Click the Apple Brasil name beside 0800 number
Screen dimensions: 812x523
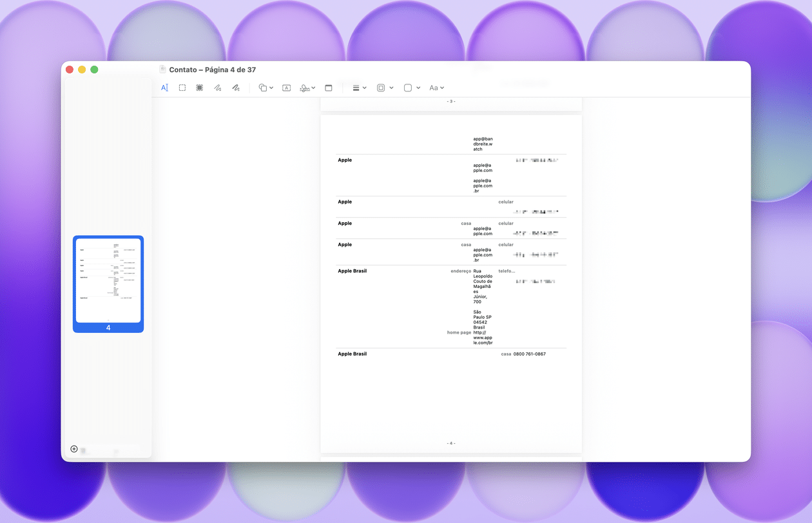point(353,354)
